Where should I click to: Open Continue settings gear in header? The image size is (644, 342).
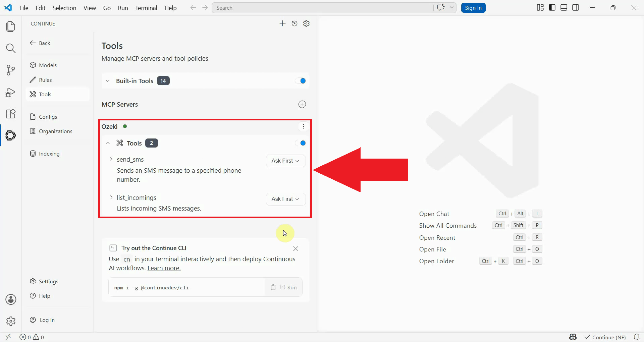click(306, 23)
